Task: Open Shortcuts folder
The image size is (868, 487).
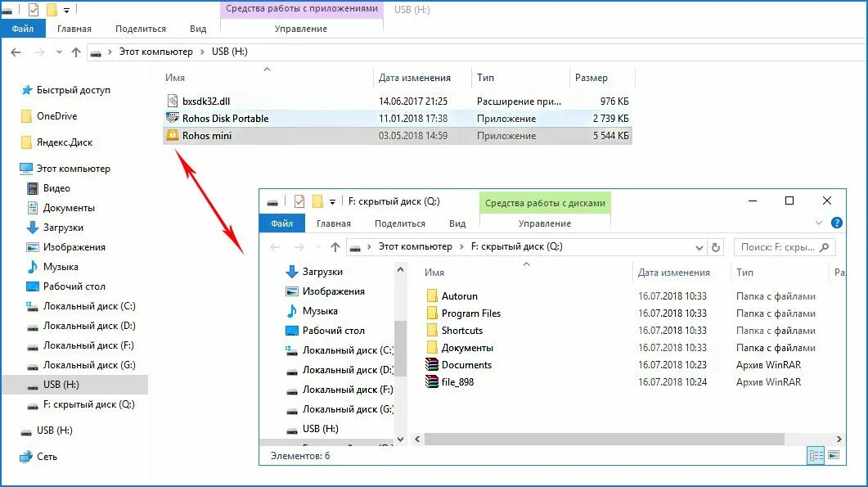Action: [x=462, y=330]
